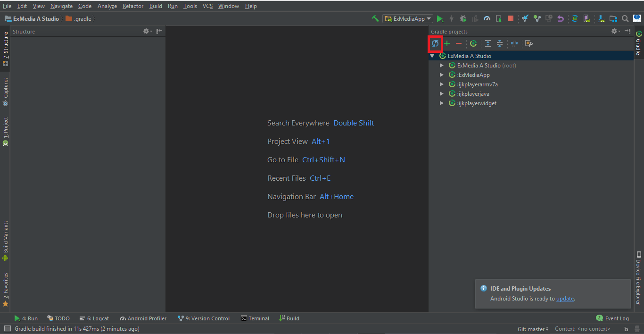Search everywhere using the magnifier icon
The height and width of the screenshot is (334, 644).
(x=625, y=18)
